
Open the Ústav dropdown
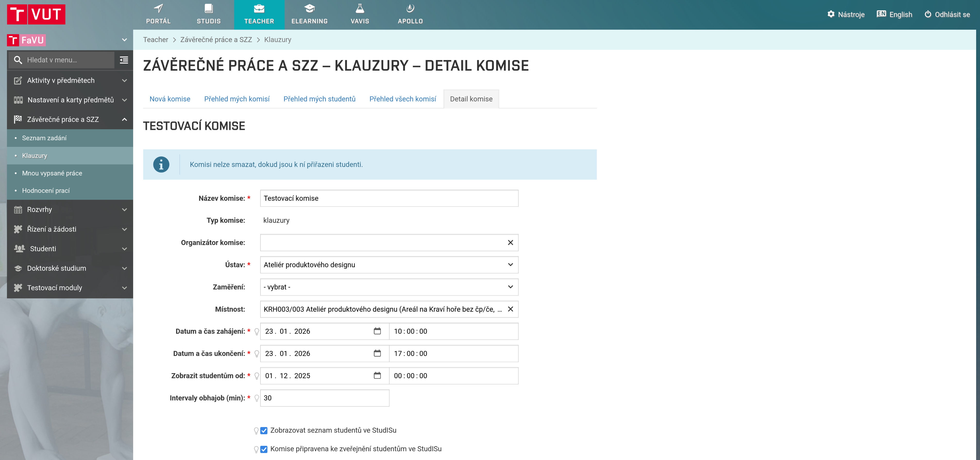point(389,265)
